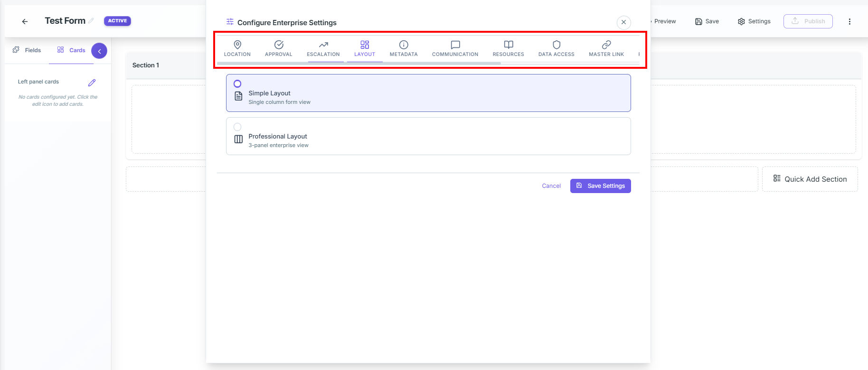Click the horizontal tab scrollbar

pyautogui.click(x=359, y=63)
